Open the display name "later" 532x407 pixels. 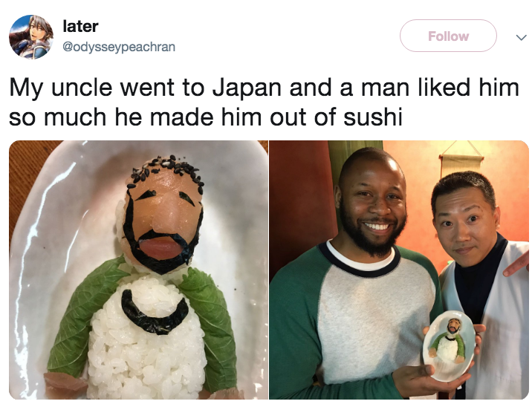[80, 27]
